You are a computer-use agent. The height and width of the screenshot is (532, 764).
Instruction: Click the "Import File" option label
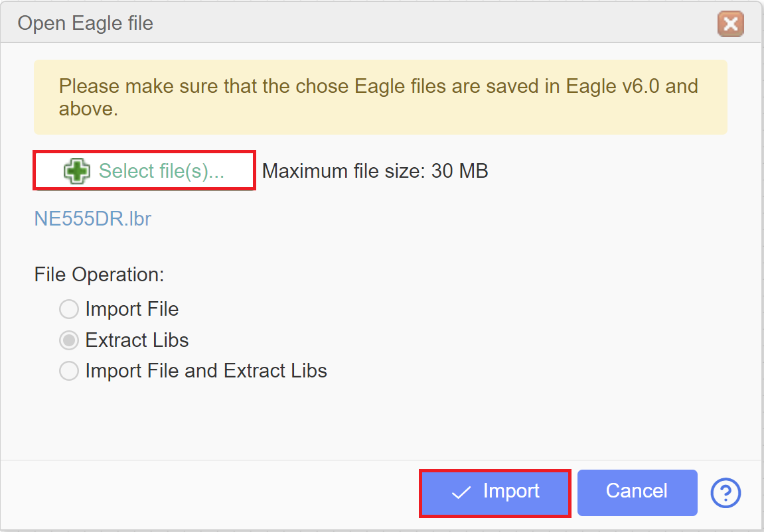[x=132, y=309]
